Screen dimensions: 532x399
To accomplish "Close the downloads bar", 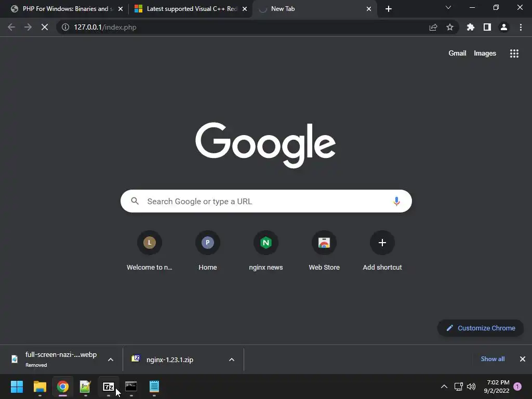I will click(x=523, y=359).
